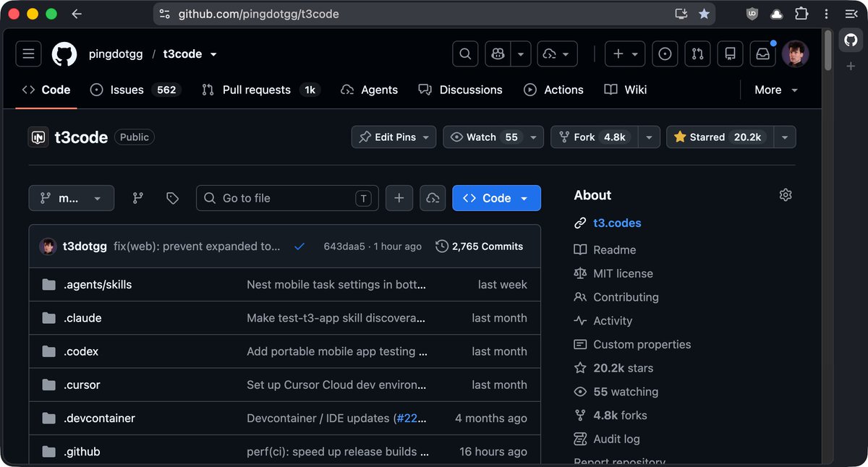Image resolution: width=868 pixels, height=467 pixels.
Task: Open the user profile avatar menu
Action: pos(795,53)
